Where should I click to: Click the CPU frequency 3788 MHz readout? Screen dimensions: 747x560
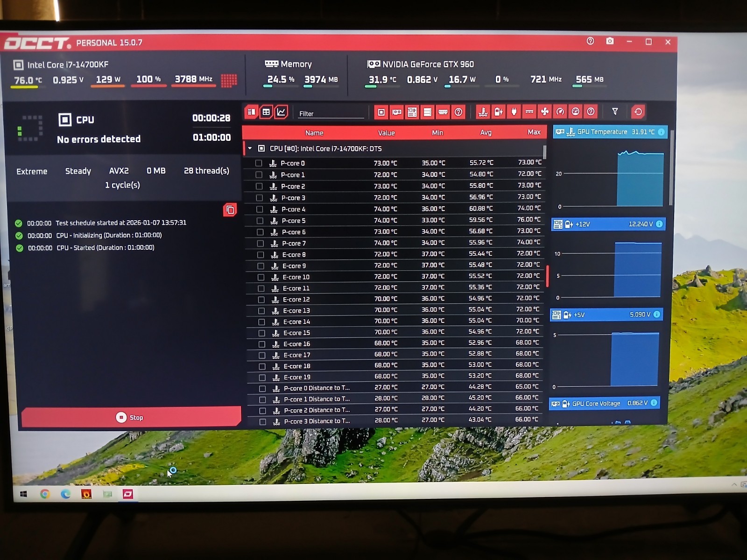tap(194, 79)
